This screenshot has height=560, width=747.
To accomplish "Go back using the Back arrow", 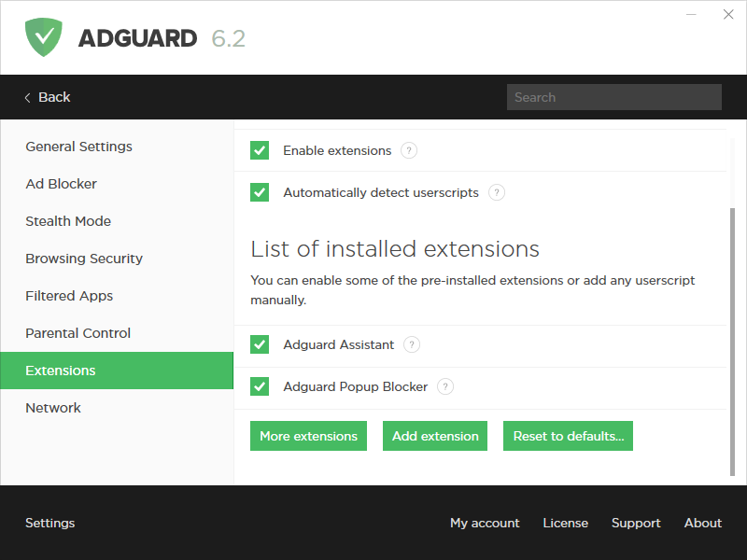I will (x=47, y=97).
